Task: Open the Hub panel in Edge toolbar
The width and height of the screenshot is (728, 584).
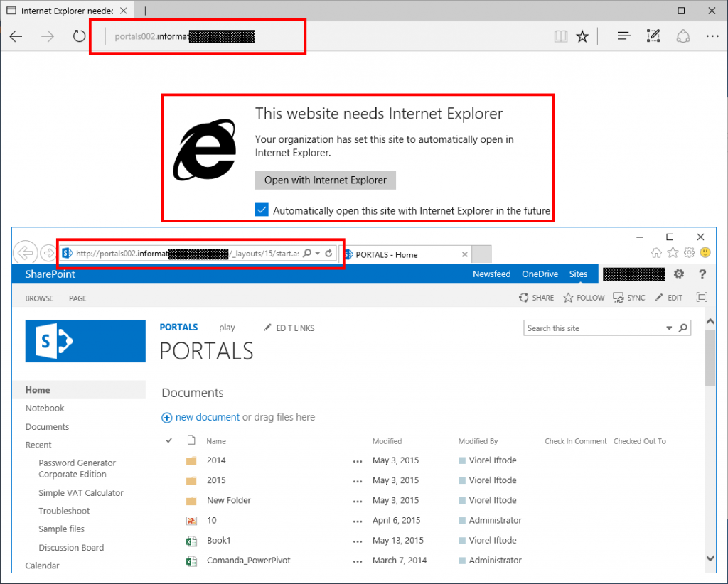Action: pyautogui.click(x=623, y=36)
